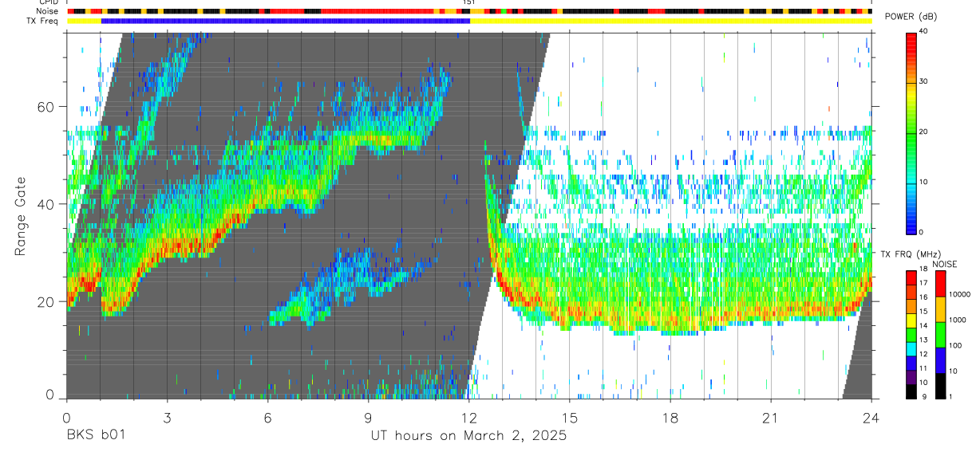Screen dimensions: 980x452
Task: Click the '12' tick on UT hours axis
Action: [468, 418]
